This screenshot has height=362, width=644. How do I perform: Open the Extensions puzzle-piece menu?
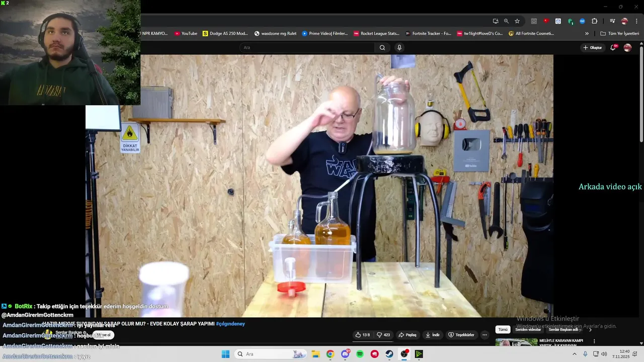(595, 21)
